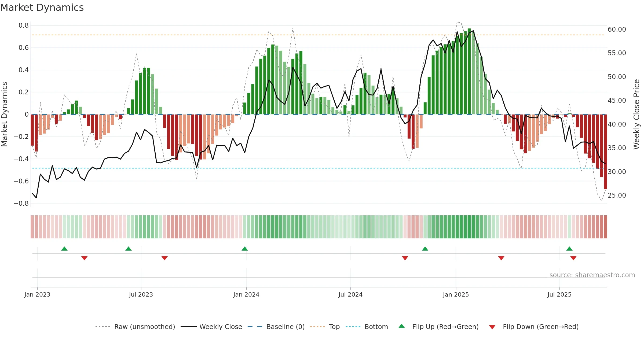Screen dimensions: 644x362
Task: Click the Jan 2025 x-axis label
Action: click(x=456, y=294)
